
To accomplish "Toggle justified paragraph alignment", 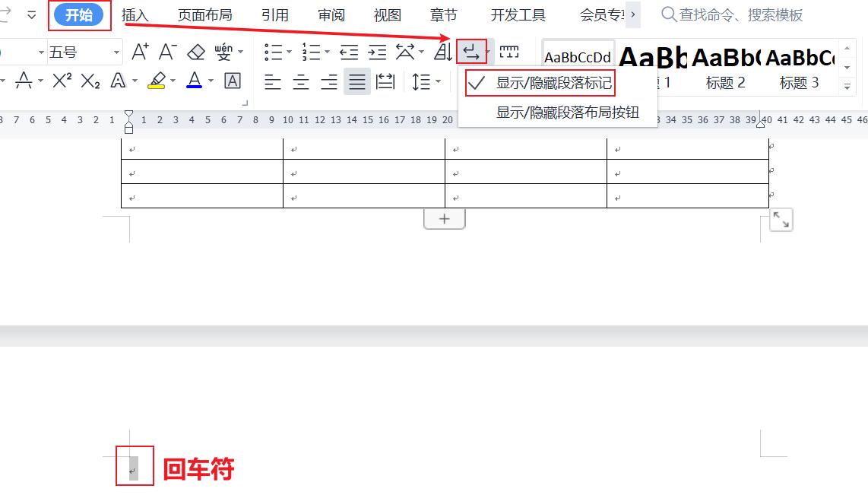I will 357,81.
